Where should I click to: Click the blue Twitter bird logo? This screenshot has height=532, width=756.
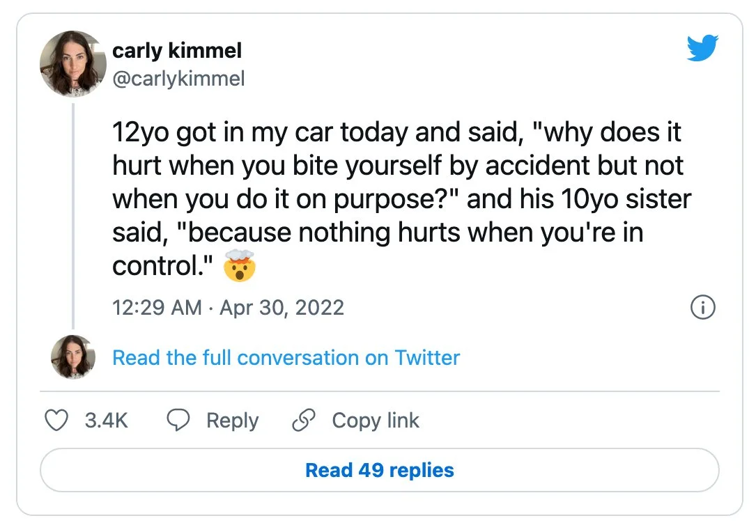click(702, 49)
